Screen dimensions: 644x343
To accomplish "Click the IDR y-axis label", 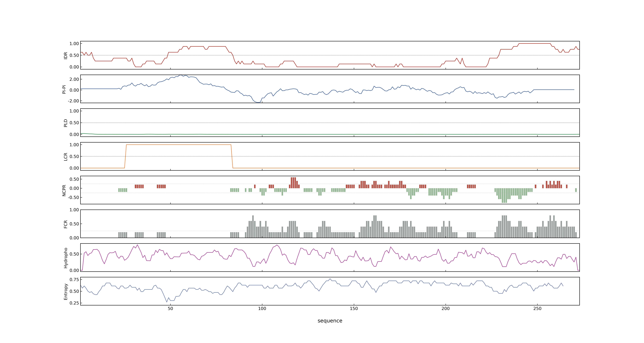I will (x=66, y=55).
